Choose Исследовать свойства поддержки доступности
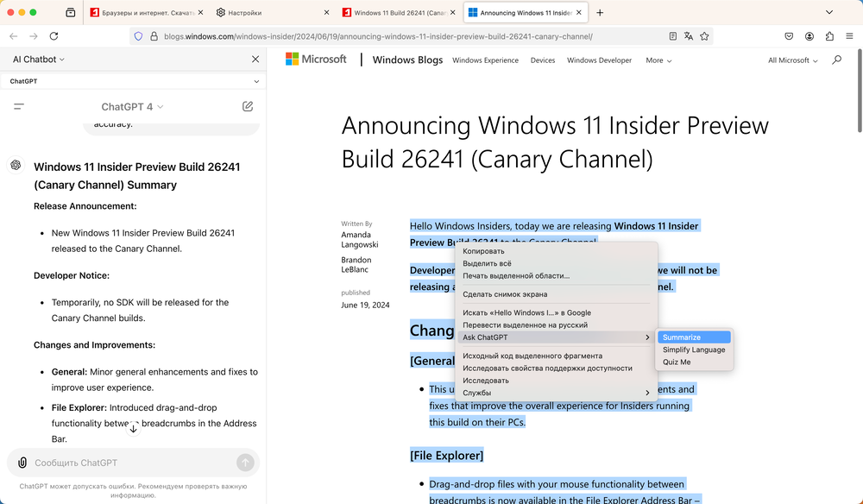The width and height of the screenshot is (863, 504). pos(557,369)
